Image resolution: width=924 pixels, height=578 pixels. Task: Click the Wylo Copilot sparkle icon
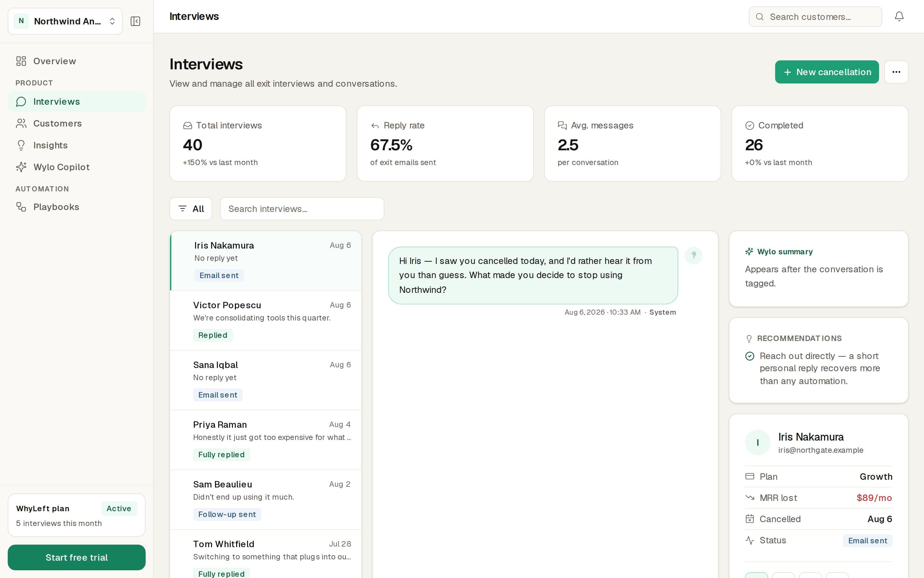[21, 167]
